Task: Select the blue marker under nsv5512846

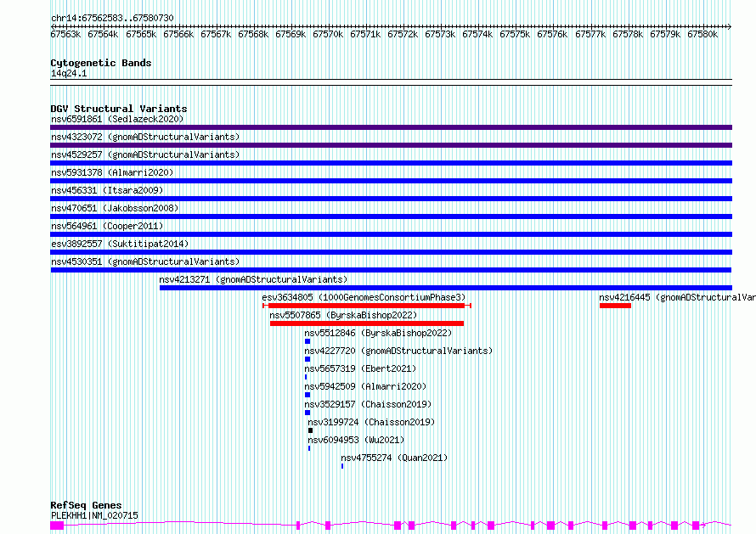Action: (x=307, y=341)
